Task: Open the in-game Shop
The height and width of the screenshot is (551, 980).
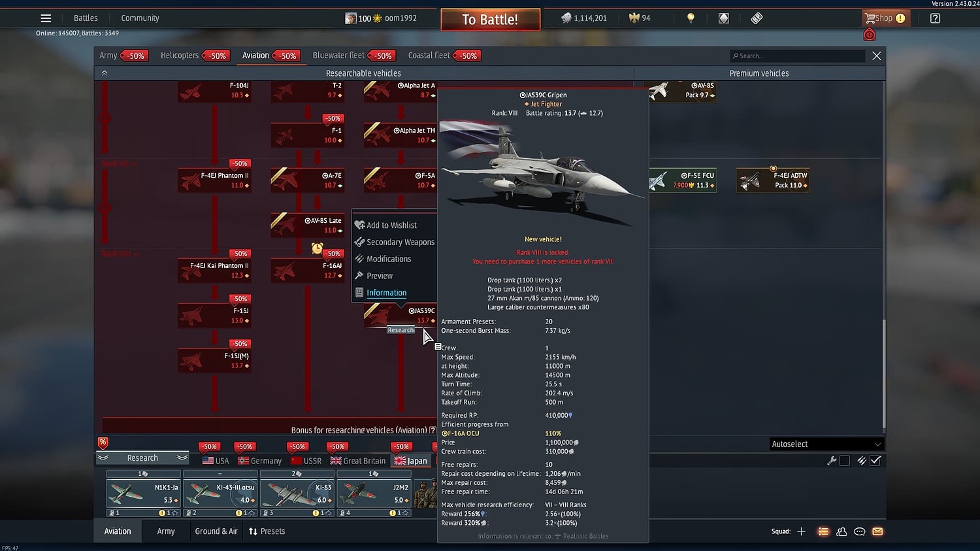Action: tap(885, 18)
